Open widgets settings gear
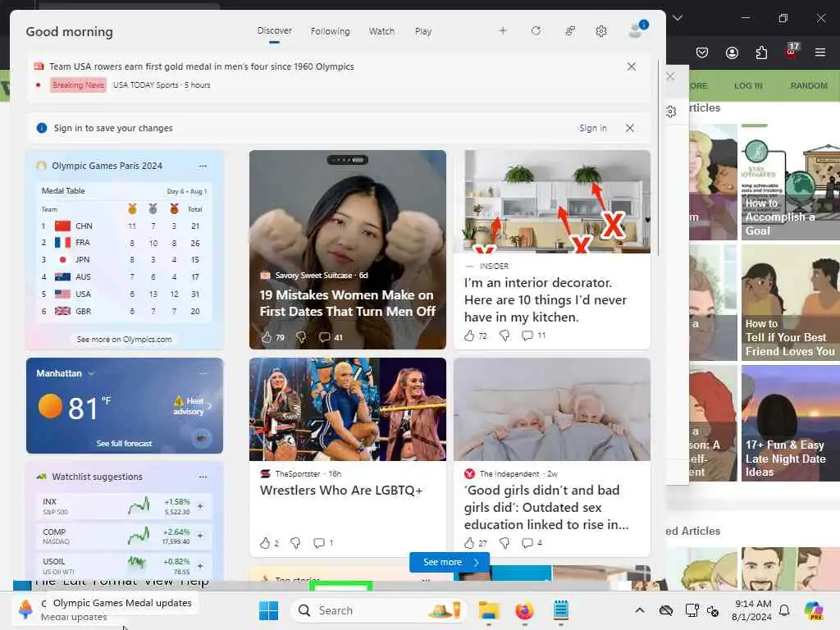The width and height of the screenshot is (840, 630). (601, 31)
